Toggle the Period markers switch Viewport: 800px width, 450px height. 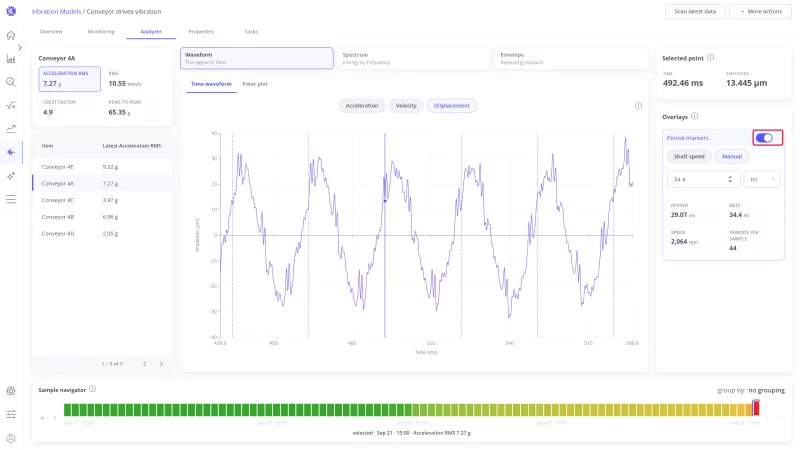(x=764, y=138)
